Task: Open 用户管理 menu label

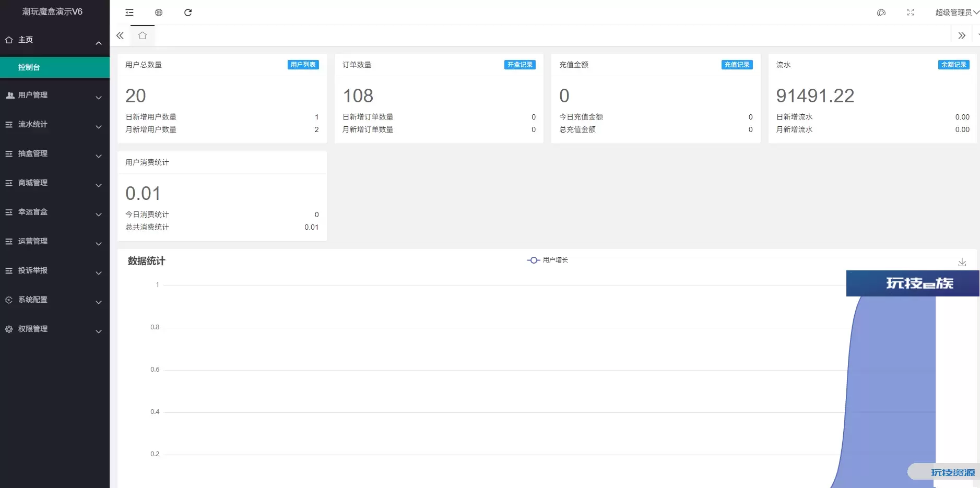Action: click(33, 95)
